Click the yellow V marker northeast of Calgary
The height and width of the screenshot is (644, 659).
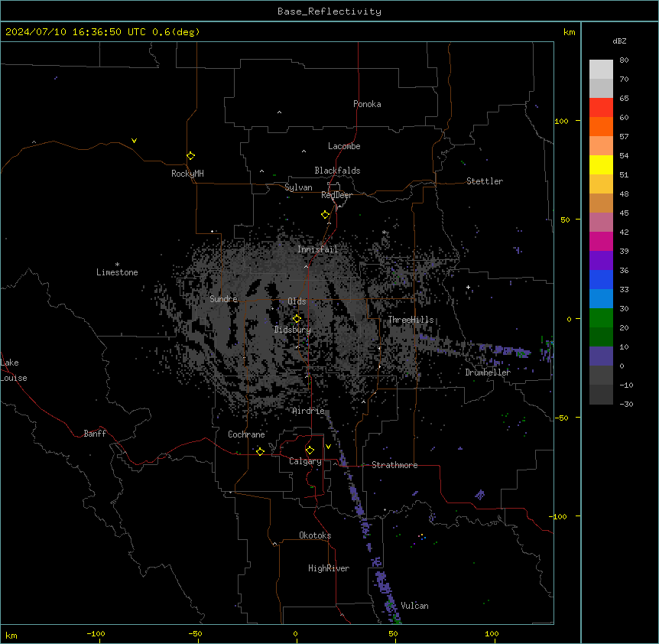coord(328,447)
